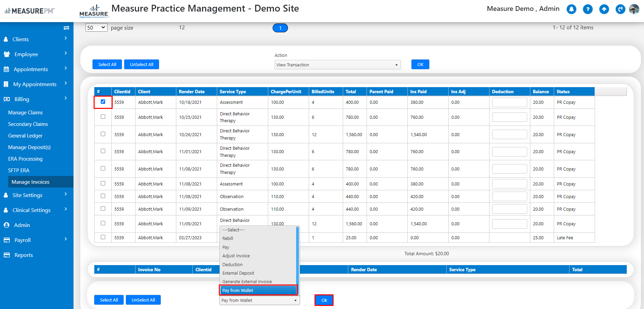
Task: Collapse the Billing submenu chevron
Action: (x=66, y=98)
